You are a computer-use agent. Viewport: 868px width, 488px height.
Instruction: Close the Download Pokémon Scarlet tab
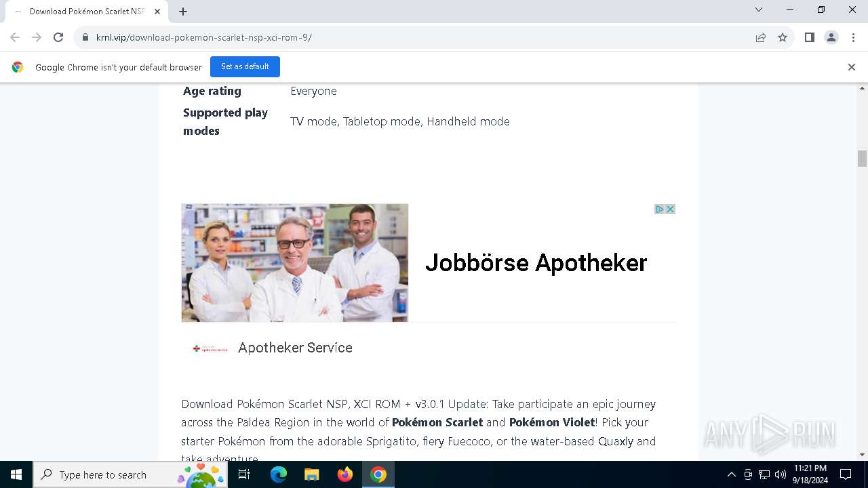157,11
